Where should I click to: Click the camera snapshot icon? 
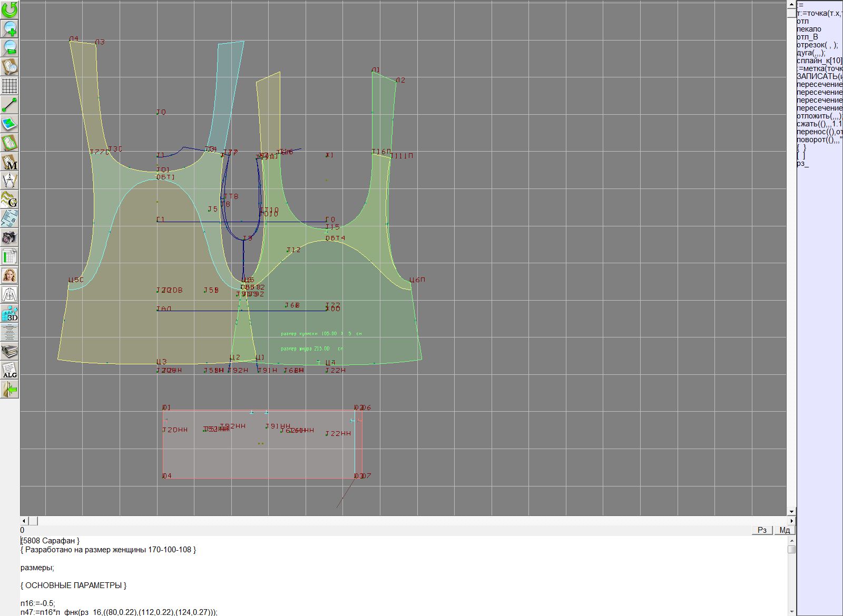pyautogui.click(x=9, y=238)
